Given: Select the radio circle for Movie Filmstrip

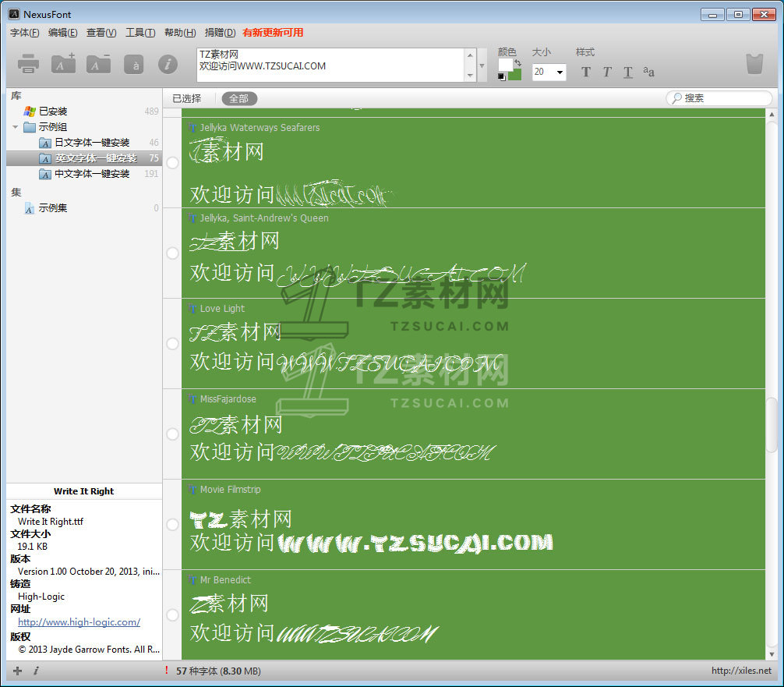Looking at the screenshot, I should (x=172, y=524).
